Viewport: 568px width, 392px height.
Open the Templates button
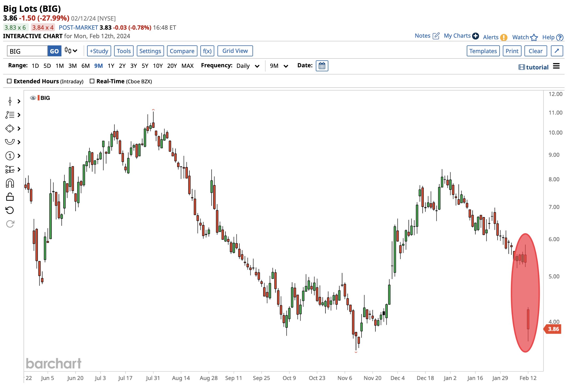coord(483,51)
